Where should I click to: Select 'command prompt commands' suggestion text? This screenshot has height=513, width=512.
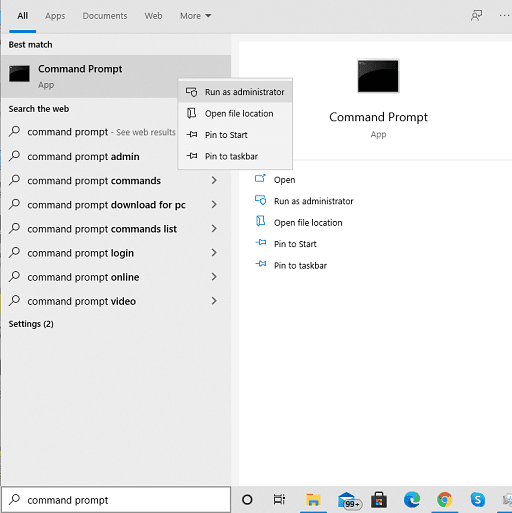coord(94,180)
